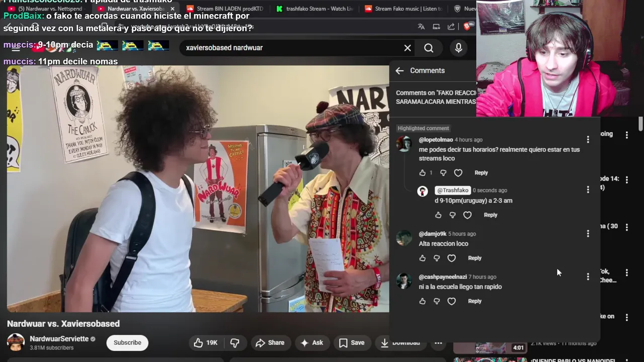This screenshot has width=644, height=362.
Task: Open options for sidebar video 'na (30'
Action: point(626,227)
